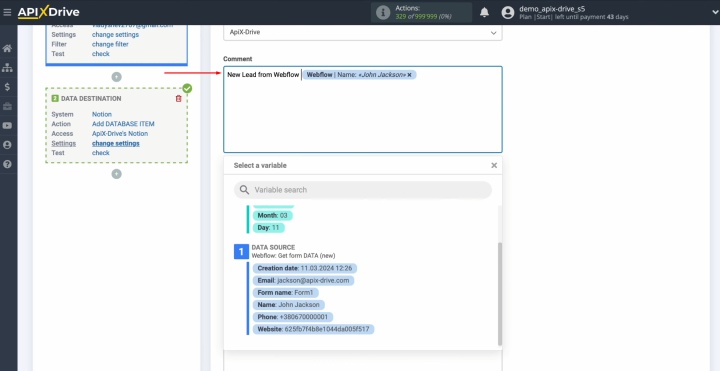Viewport: 720px width, 371px height.
Task: Open help question mark icon
Action: (7, 164)
